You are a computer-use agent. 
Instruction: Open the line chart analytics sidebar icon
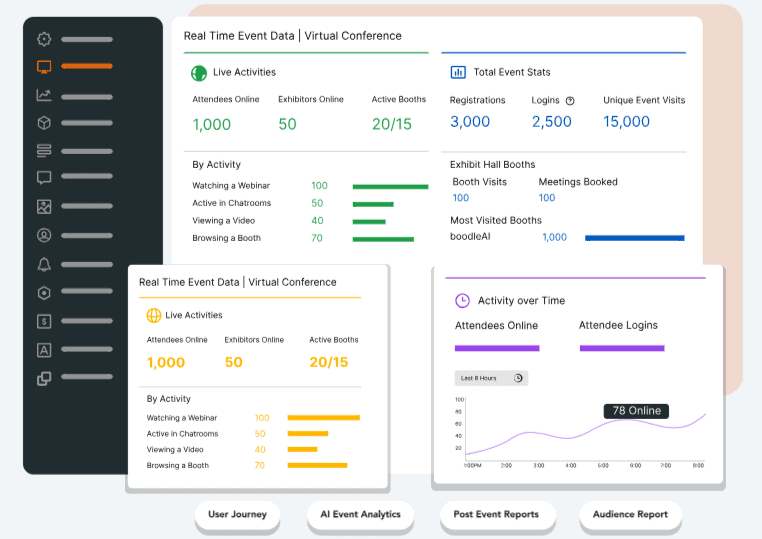point(44,95)
